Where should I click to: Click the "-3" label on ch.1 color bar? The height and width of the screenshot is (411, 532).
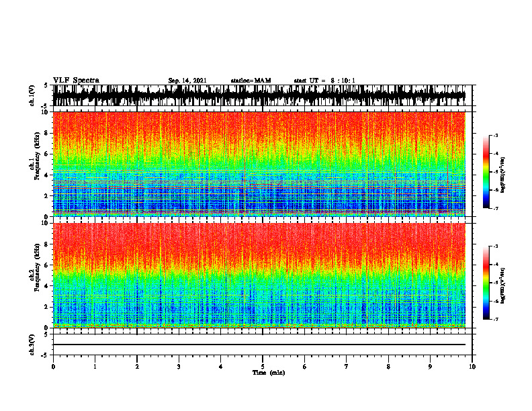496,135
